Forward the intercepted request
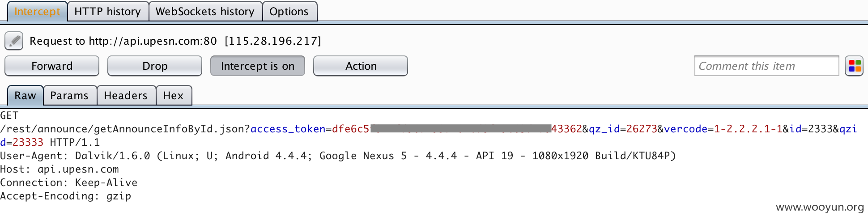Screen dimensions: 868x220 [52, 66]
